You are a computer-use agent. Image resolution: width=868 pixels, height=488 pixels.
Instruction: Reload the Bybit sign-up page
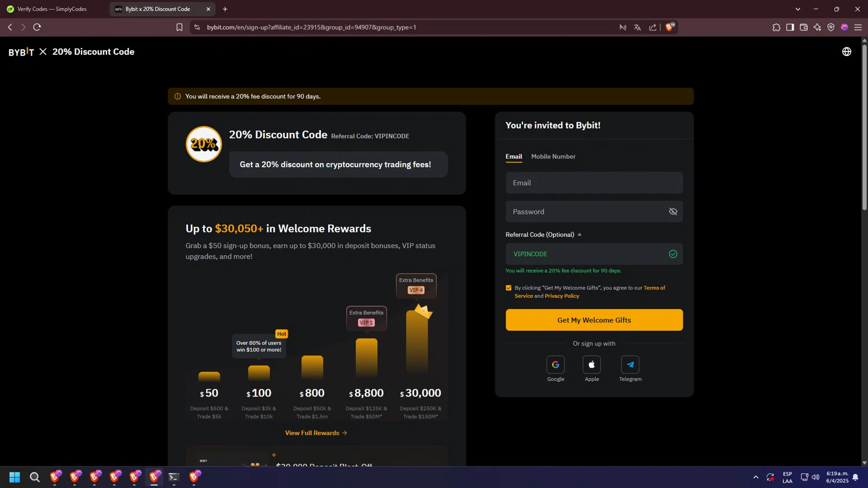point(37,27)
